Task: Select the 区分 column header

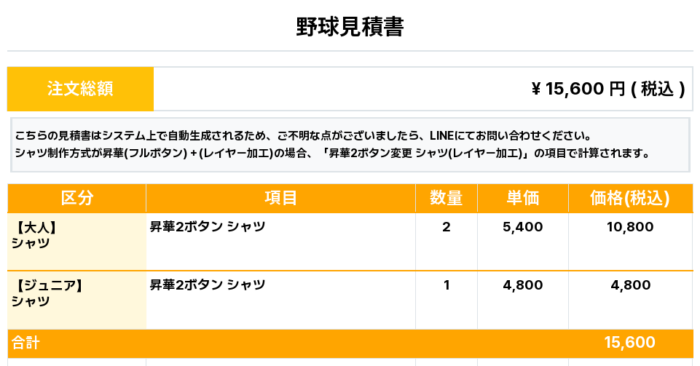Action: point(77,198)
